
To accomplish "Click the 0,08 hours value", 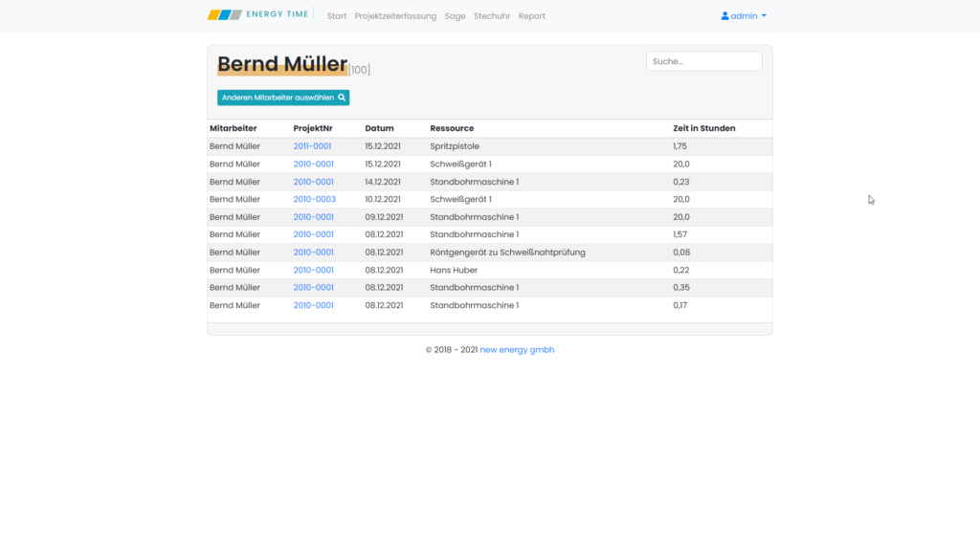I will 681,253.
